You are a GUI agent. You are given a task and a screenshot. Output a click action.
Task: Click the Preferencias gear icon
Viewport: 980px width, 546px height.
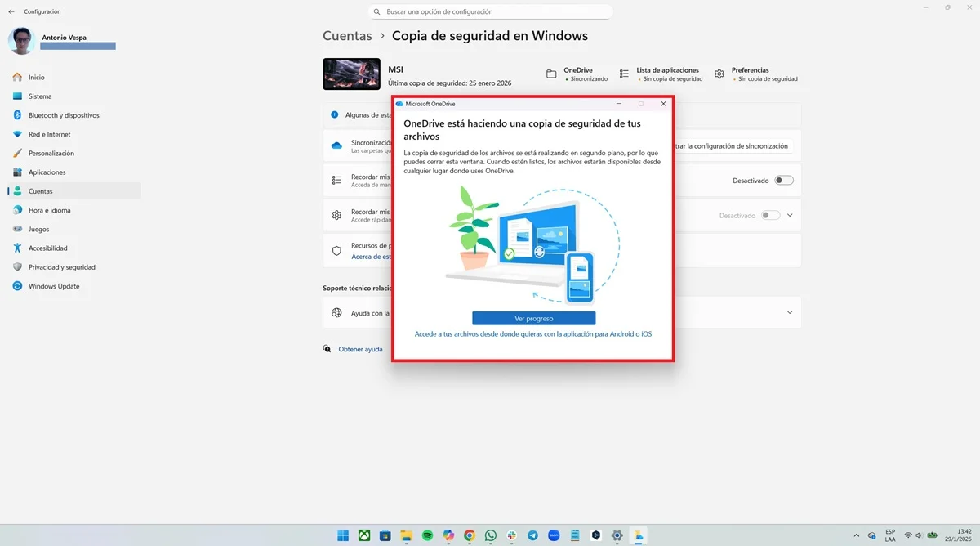coord(719,74)
